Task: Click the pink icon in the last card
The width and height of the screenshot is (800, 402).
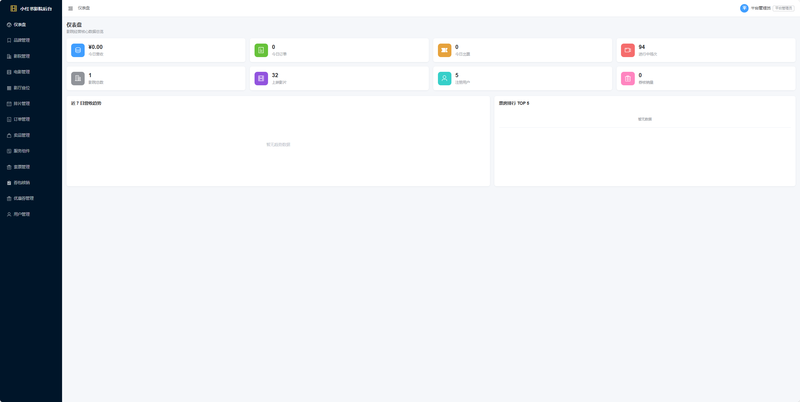Action: coord(628,78)
